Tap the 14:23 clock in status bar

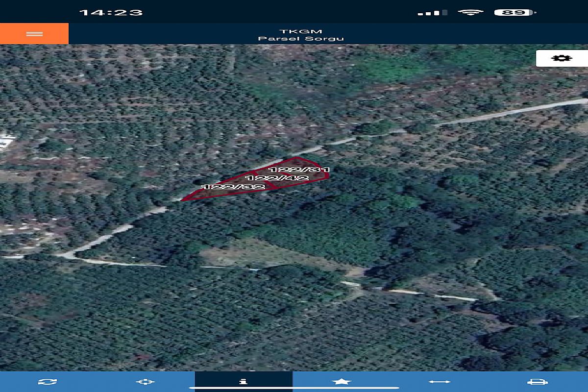click(x=111, y=12)
